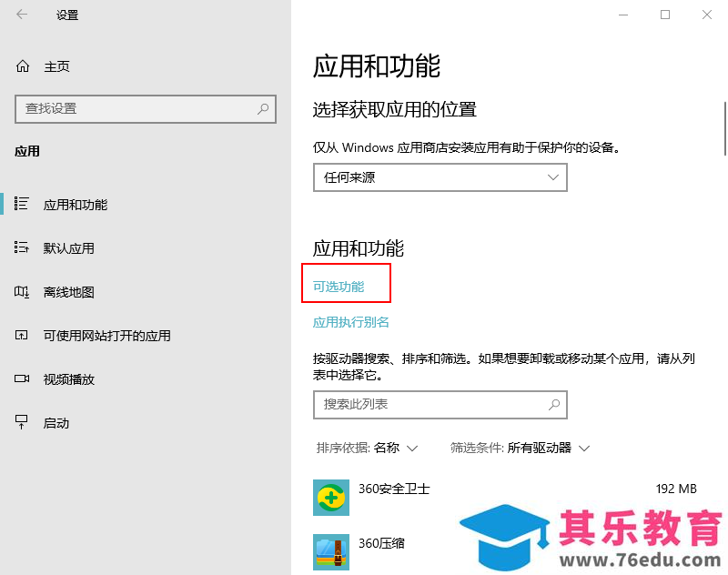This screenshot has height=575, width=728.
Task: Select the 应用和功能 sidebar icon
Action: [21, 205]
